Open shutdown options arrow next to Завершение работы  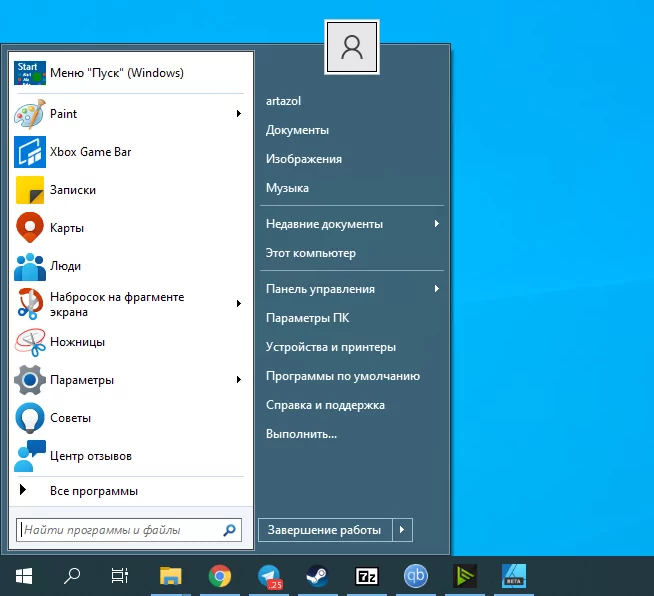point(402,529)
